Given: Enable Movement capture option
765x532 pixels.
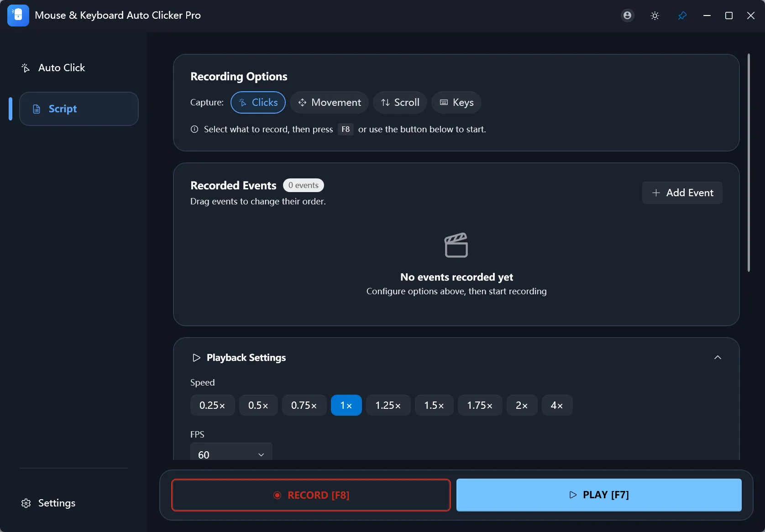Looking at the screenshot, I should (330, 102).
